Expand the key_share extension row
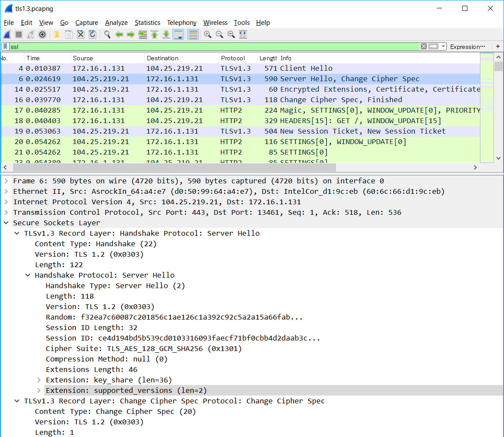Screen dimensions: 504x437 39,380
